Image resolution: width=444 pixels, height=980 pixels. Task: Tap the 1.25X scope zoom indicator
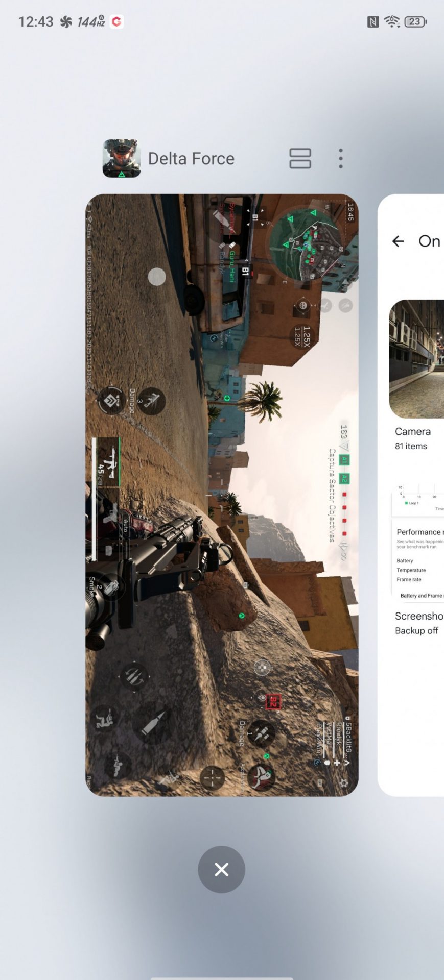(x=301, y=337)
